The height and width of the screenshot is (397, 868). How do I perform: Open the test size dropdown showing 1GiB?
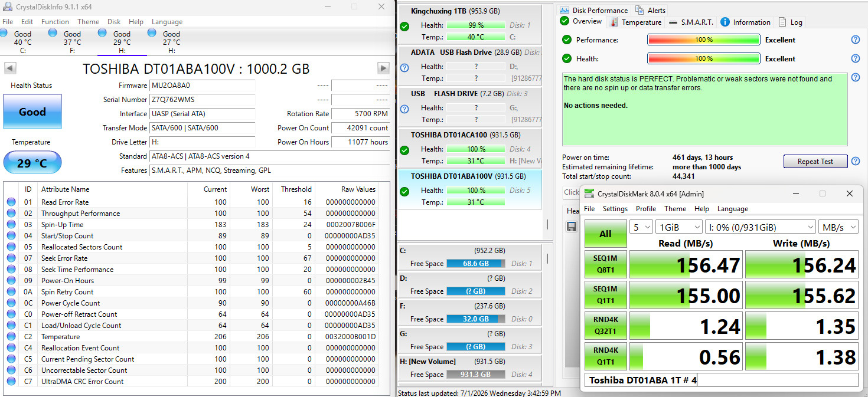[679, 227]
